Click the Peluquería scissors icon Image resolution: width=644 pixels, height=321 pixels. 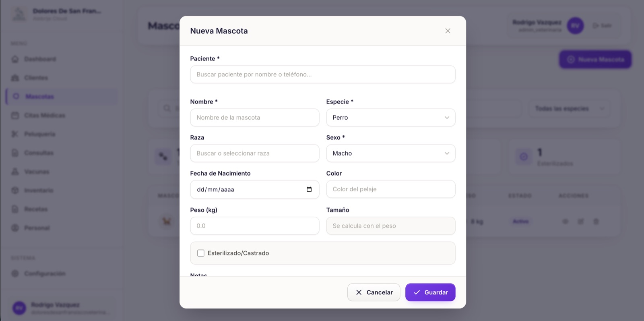[15, 134]
